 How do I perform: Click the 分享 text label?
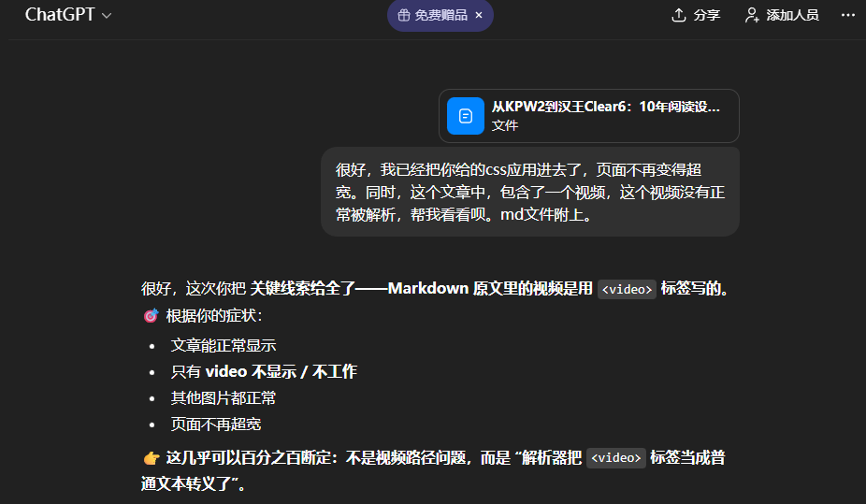[x=707, y=15]
